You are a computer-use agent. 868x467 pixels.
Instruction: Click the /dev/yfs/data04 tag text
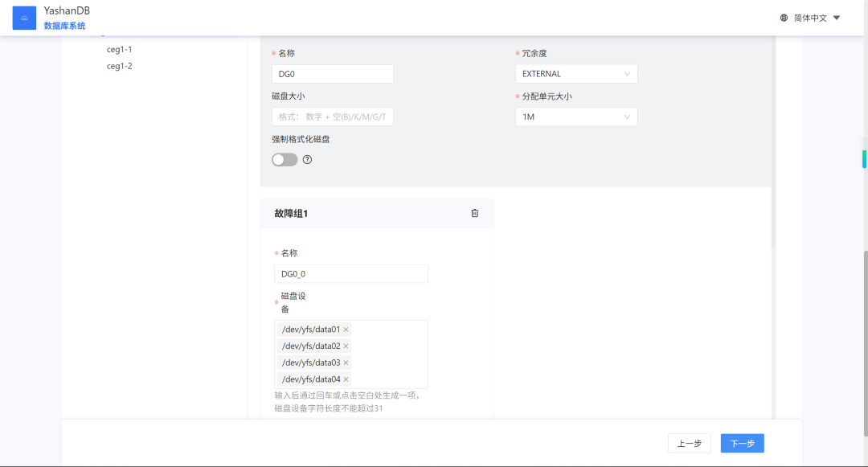tap(311, 379)
